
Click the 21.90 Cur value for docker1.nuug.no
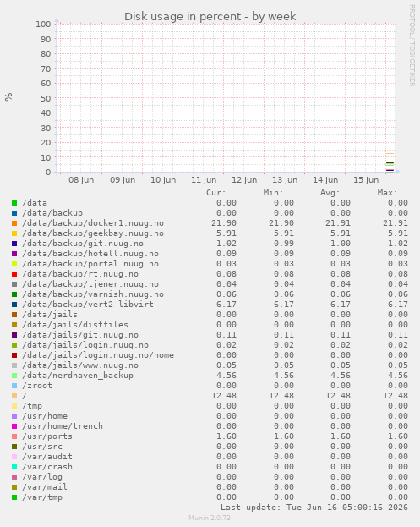tap(224, 223)
